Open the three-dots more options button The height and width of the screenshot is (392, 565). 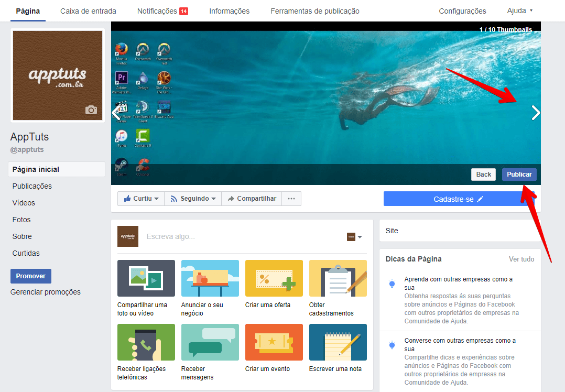coord(291,199)
